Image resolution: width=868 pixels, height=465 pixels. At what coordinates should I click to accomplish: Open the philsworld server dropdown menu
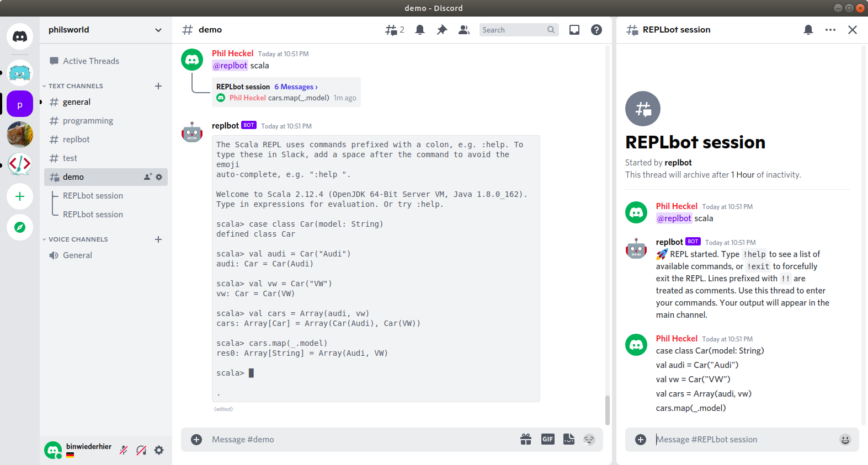point(158,30)
